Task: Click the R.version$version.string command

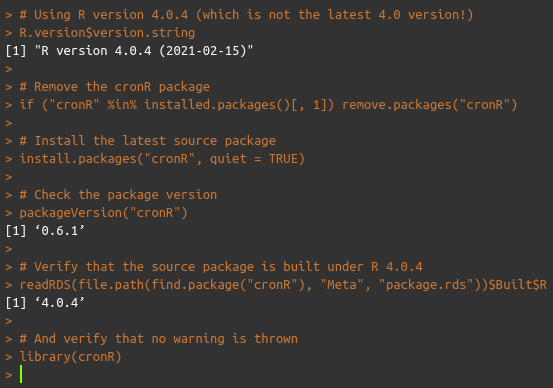Action: pos(107,33)
